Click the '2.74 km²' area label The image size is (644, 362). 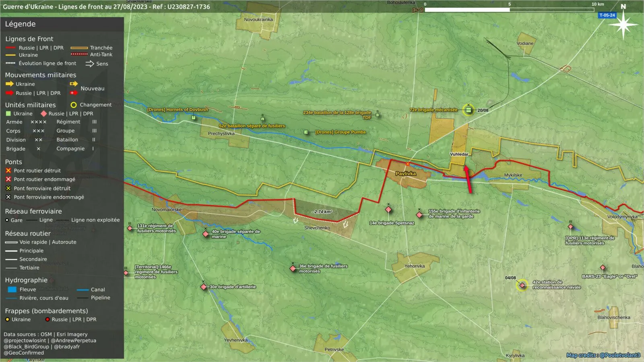coord(322,212)
